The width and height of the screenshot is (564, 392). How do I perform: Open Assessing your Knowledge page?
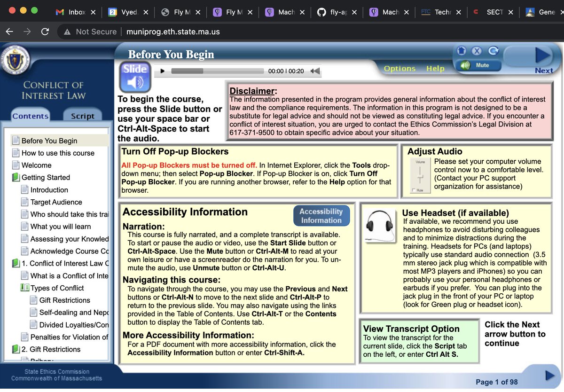[x=70, y=239]
